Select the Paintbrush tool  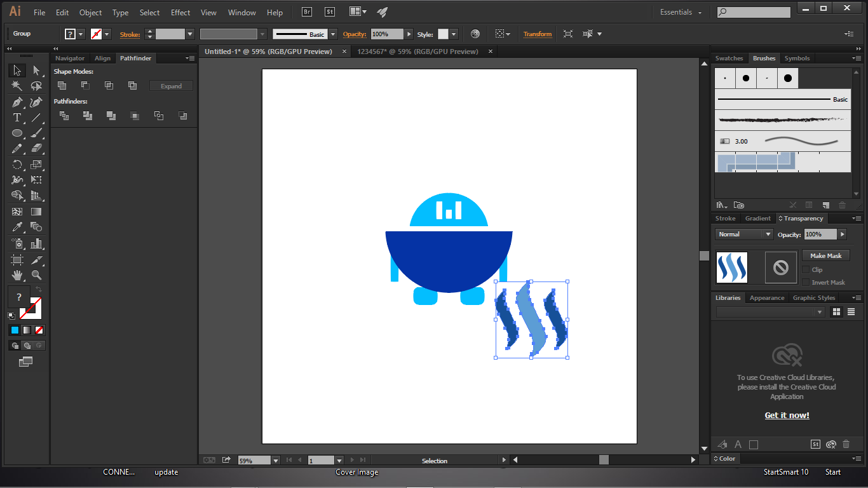(37, 133)
